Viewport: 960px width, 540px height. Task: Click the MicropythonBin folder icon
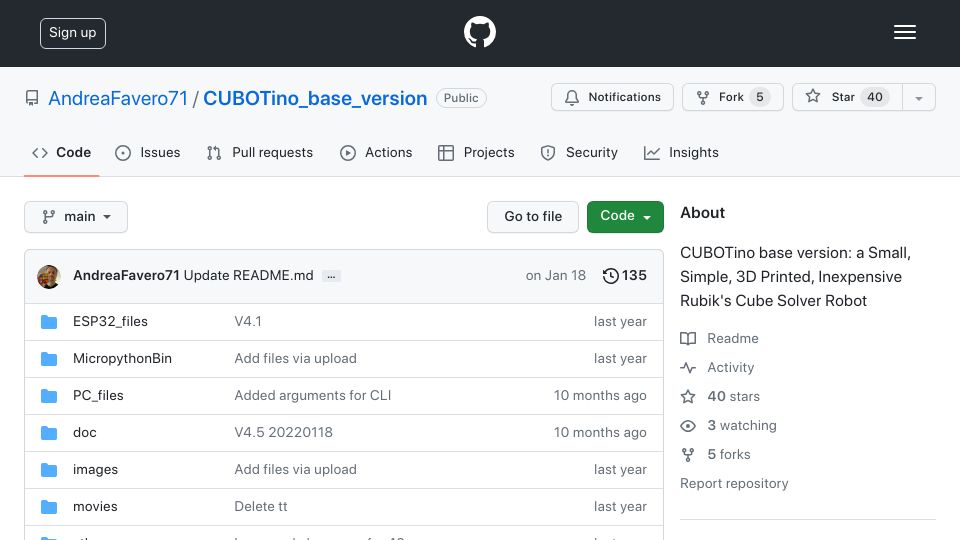49,359
